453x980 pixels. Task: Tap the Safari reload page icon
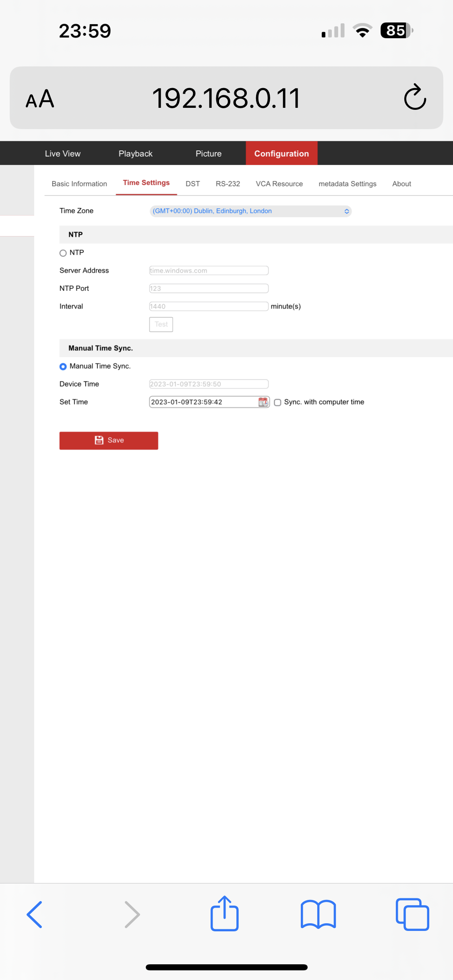tap(415, 98)
